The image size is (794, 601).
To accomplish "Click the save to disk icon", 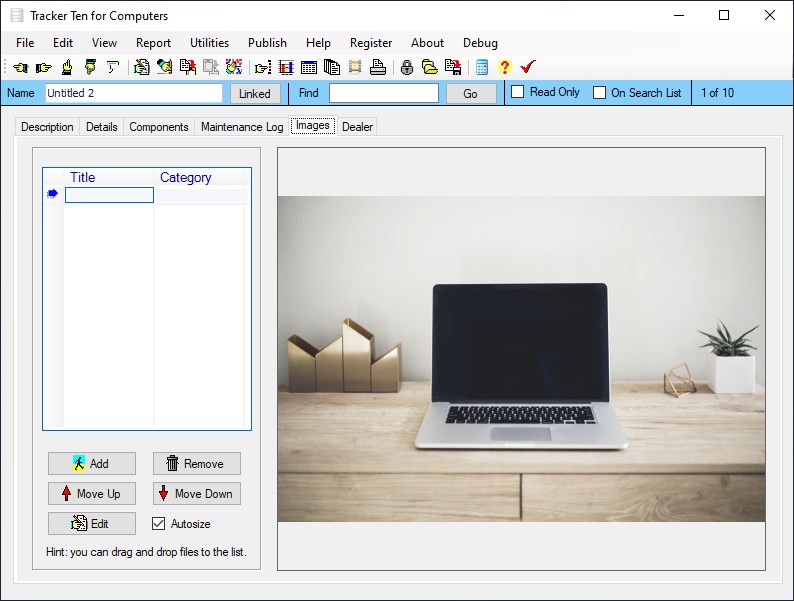I will click(453, 67).
